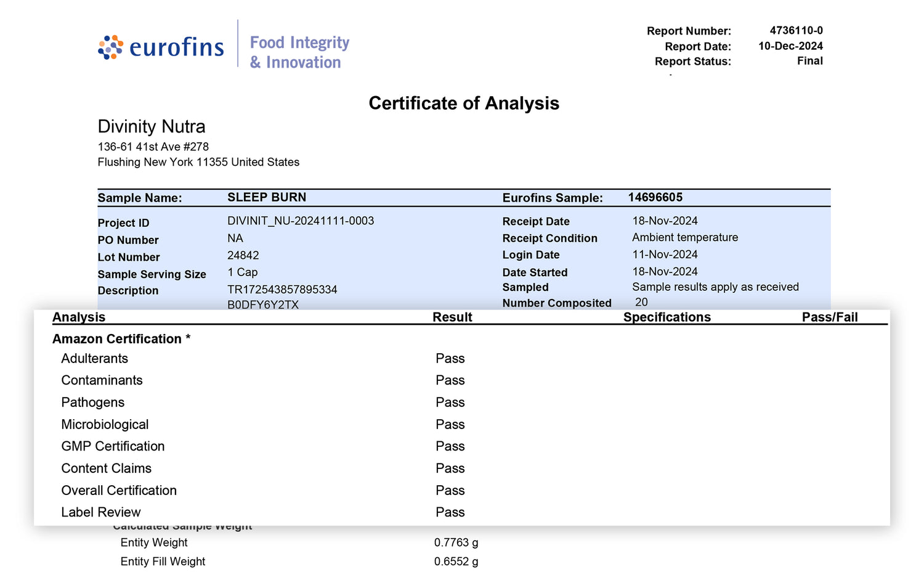Click the Food Integrity & Innovation text

pyautogui.click(x=299, y=52)
